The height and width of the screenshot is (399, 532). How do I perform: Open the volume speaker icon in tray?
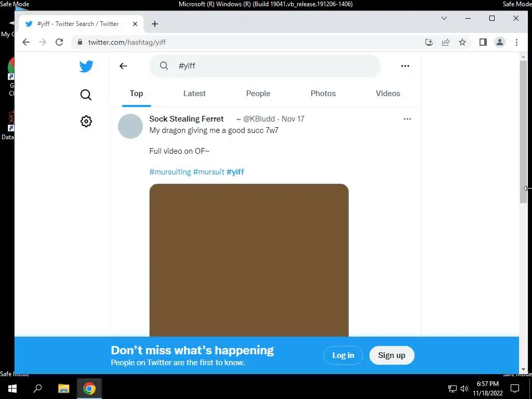pos(464,389)
